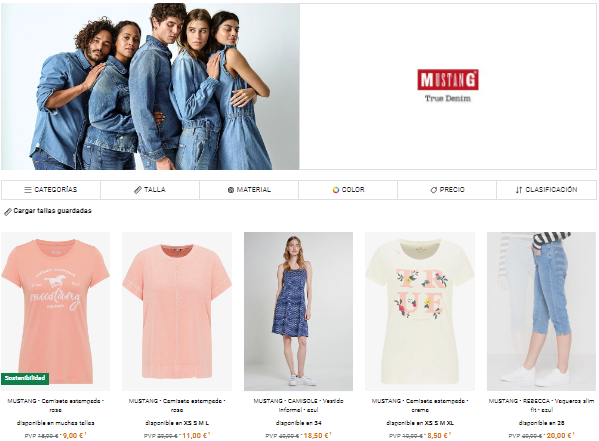Screen dimensions: 599x441
Task: Click the rainbow color wheel icon
Action: pos(336,190)
